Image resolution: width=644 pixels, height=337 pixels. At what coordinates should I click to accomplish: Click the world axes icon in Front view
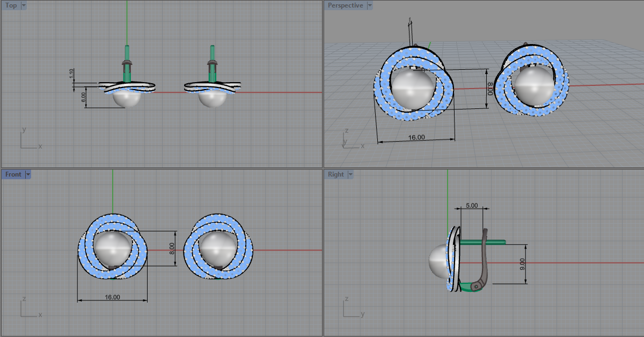(x=27, y=310)
